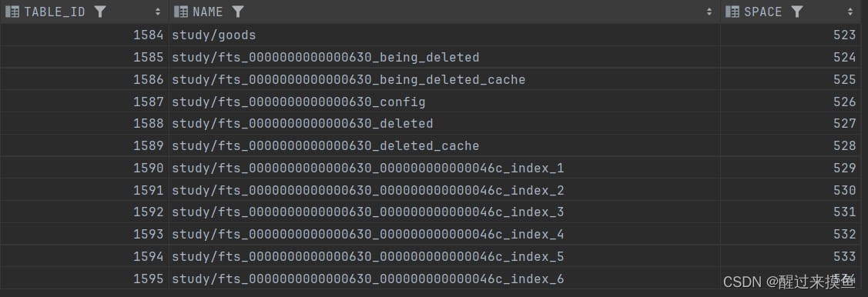Screen dimensions: 868x297
Task: Select TABLE_ID cell 1593
Action: click(x=84, y=235)
